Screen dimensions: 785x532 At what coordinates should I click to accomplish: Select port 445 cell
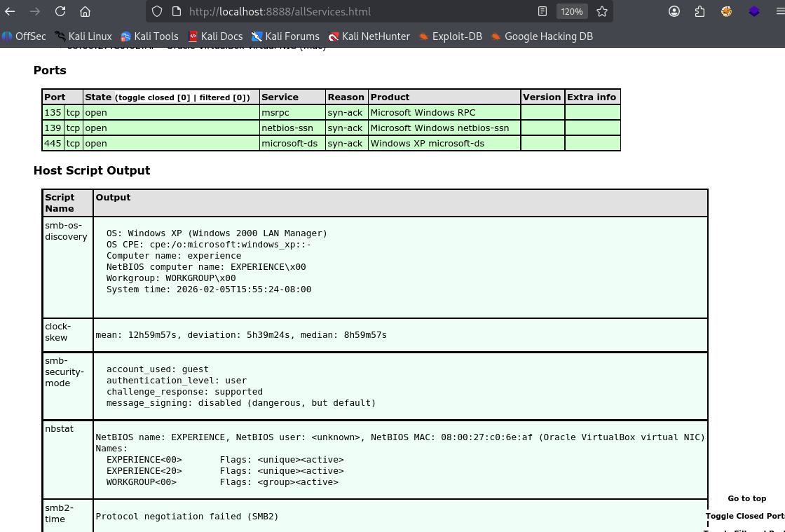[x=53, y=144]
